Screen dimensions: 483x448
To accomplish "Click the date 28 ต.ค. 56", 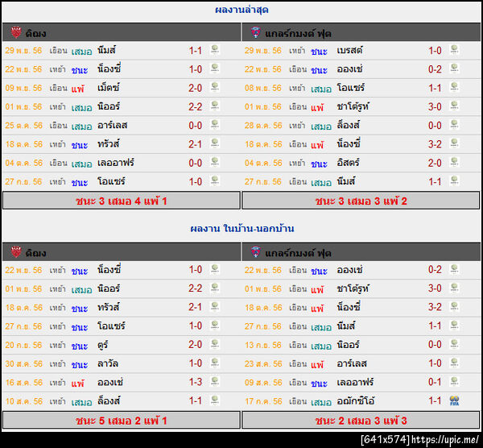I will [x=263, y=125].
